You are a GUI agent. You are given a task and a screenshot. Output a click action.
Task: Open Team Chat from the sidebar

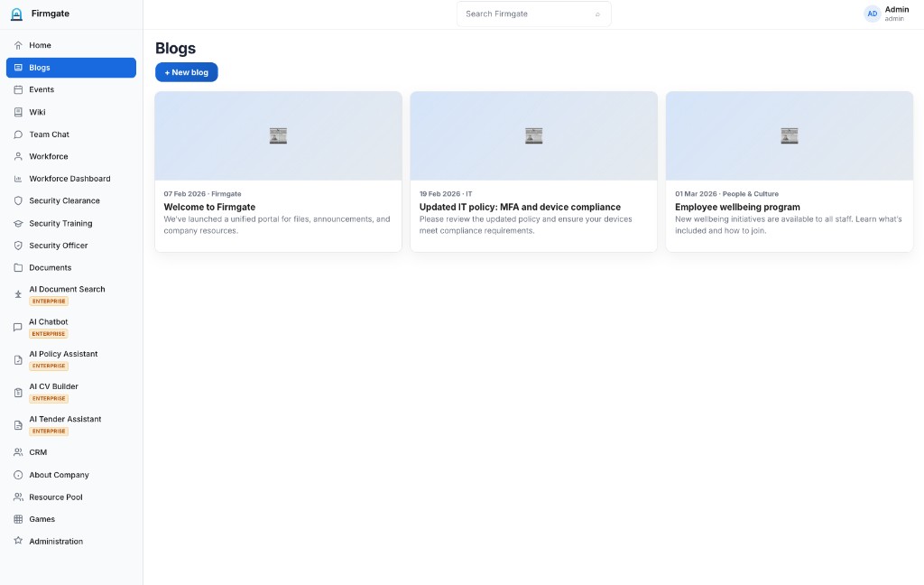point(71,135)
